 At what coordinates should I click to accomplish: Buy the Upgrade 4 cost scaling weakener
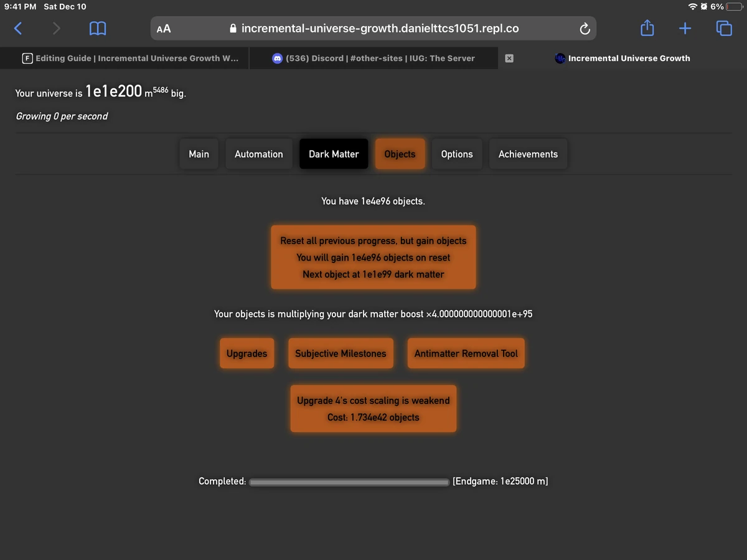(x=373, y=408)
